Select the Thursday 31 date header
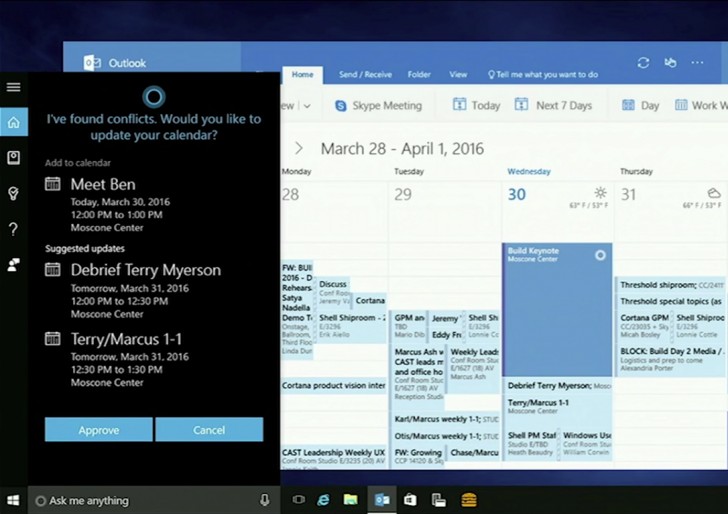 click(x=629, y=194)
